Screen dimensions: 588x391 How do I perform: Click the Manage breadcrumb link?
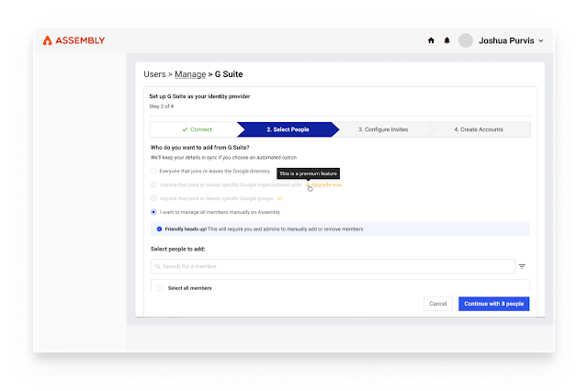point(190,74)
